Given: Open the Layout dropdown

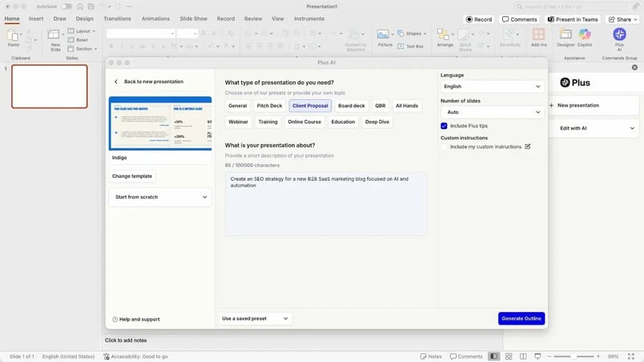Looking at the screenshot, I should click(x=82, y=30).
